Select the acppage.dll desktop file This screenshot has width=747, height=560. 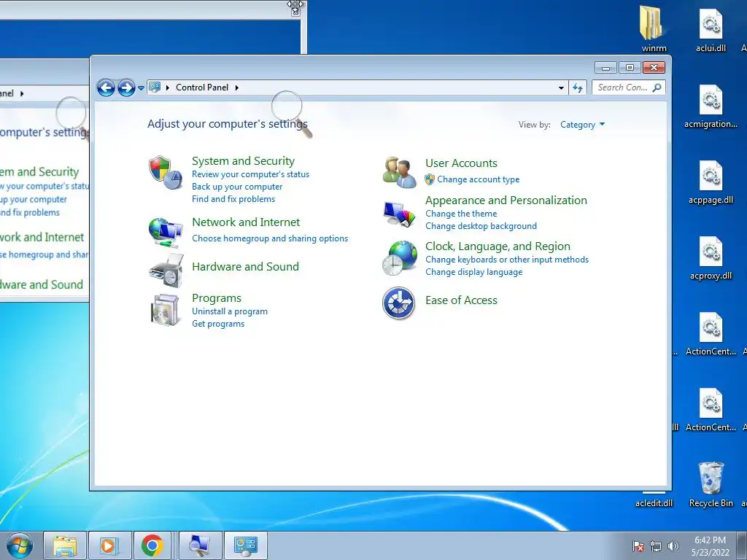[711, 182]
